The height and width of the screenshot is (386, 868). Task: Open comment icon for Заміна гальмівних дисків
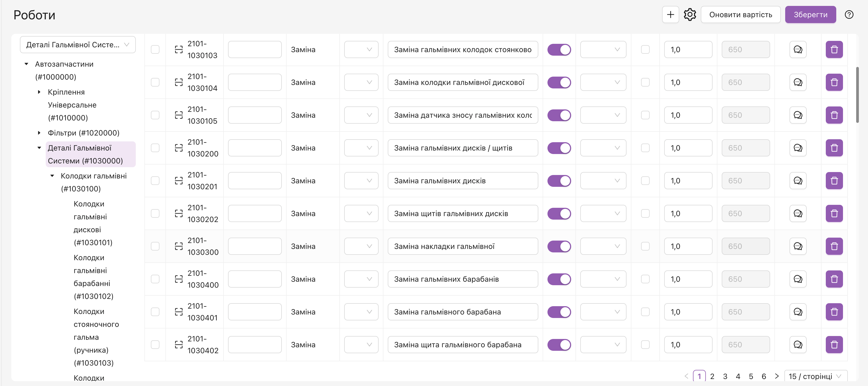tap(798, 181)
